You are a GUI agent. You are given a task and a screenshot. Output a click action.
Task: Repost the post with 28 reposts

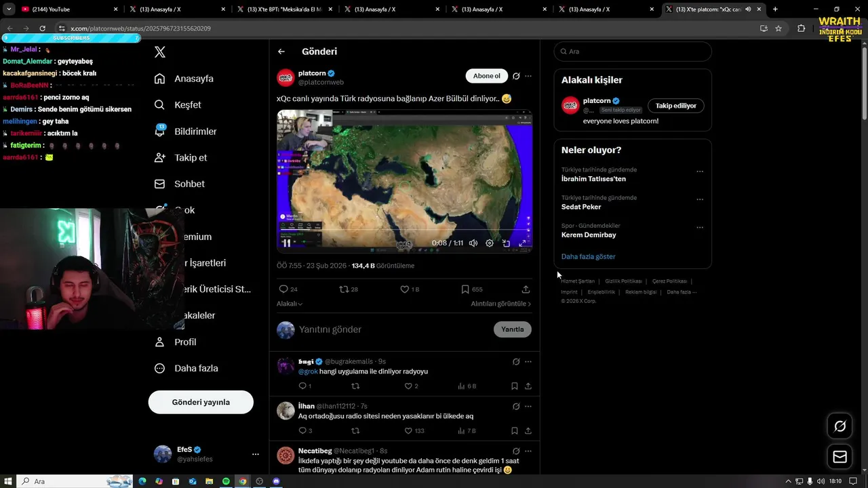[349, 289]
